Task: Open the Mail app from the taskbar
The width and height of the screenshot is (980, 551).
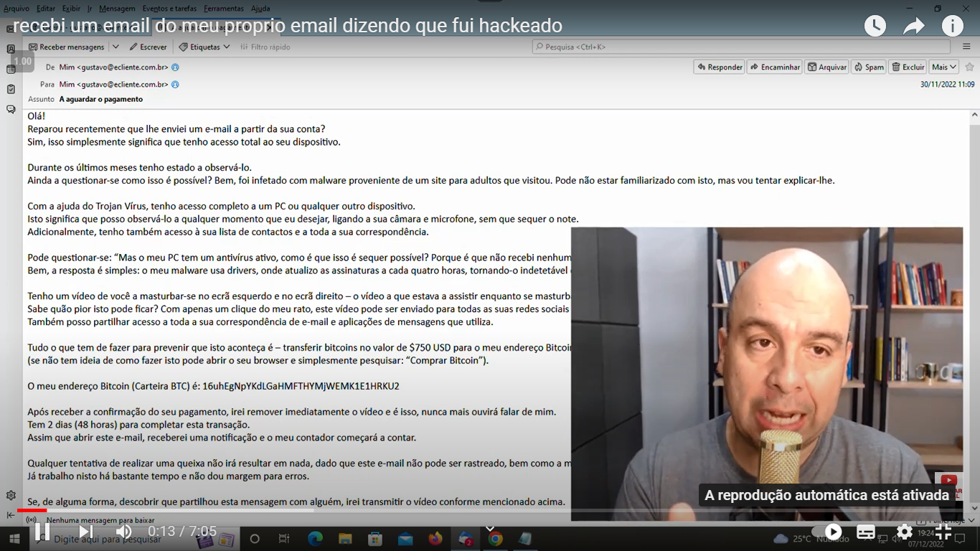Action: pos(405,538)
